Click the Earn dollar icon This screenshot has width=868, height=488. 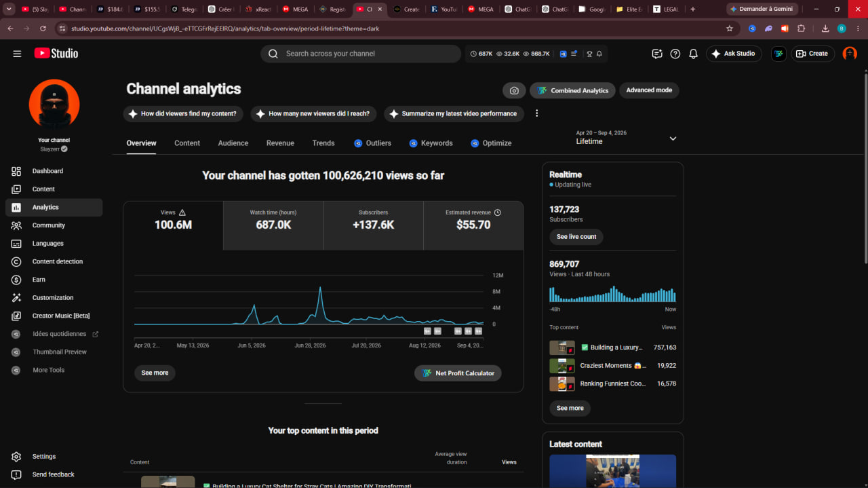[x=16, y=280]
